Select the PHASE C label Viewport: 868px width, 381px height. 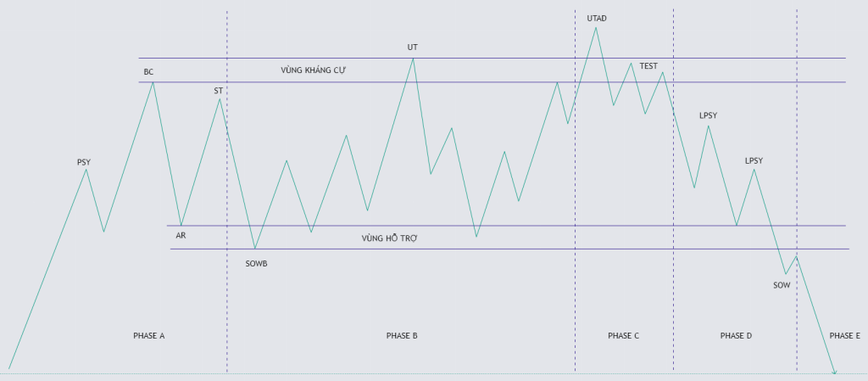coord(624,336)
